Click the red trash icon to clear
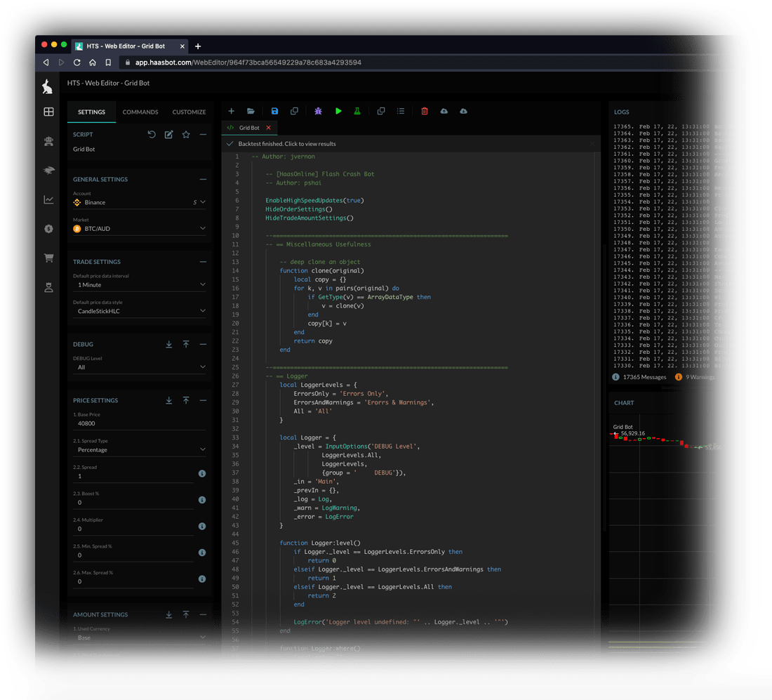The width and height of the screenshot is (772, 700). click(425, 111)
